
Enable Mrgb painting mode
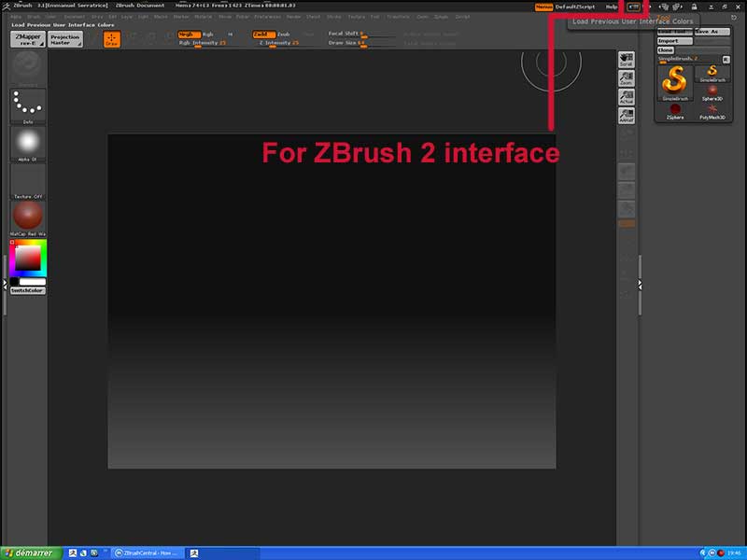191,34
